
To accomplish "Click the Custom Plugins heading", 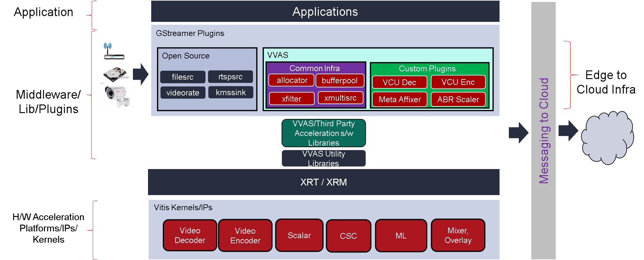I will 427,68.
